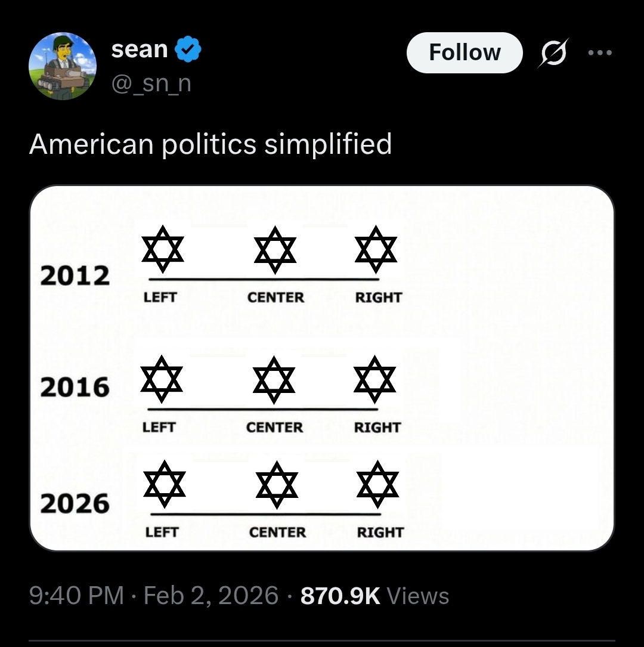644x647 pixels.
Task: Click the Grok icon beside Follow
Action: (553, 52)
